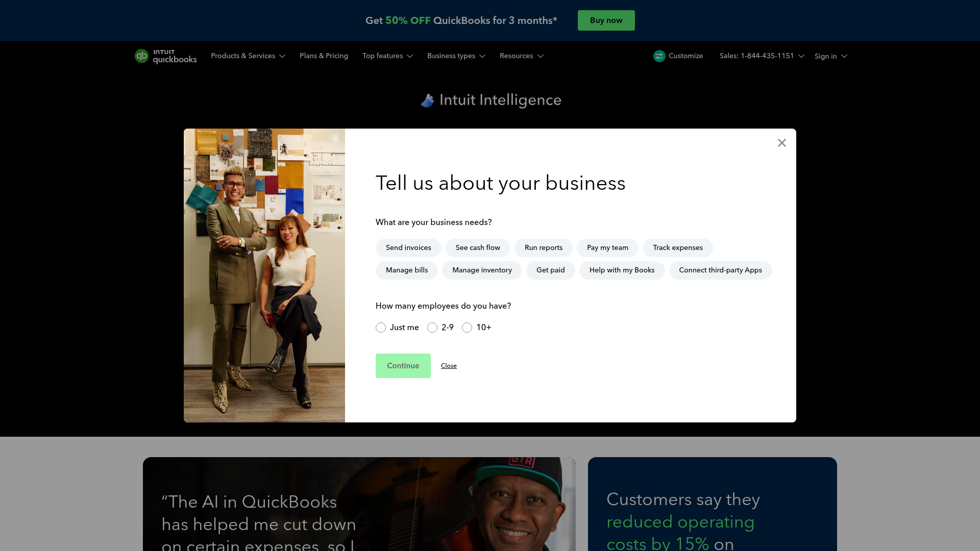Toggle the 'Manage bills' need chip

[407, 270]
